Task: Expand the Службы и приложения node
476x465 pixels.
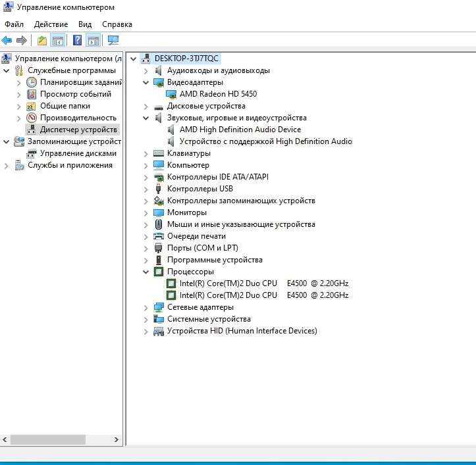Action: click(7, 165)
